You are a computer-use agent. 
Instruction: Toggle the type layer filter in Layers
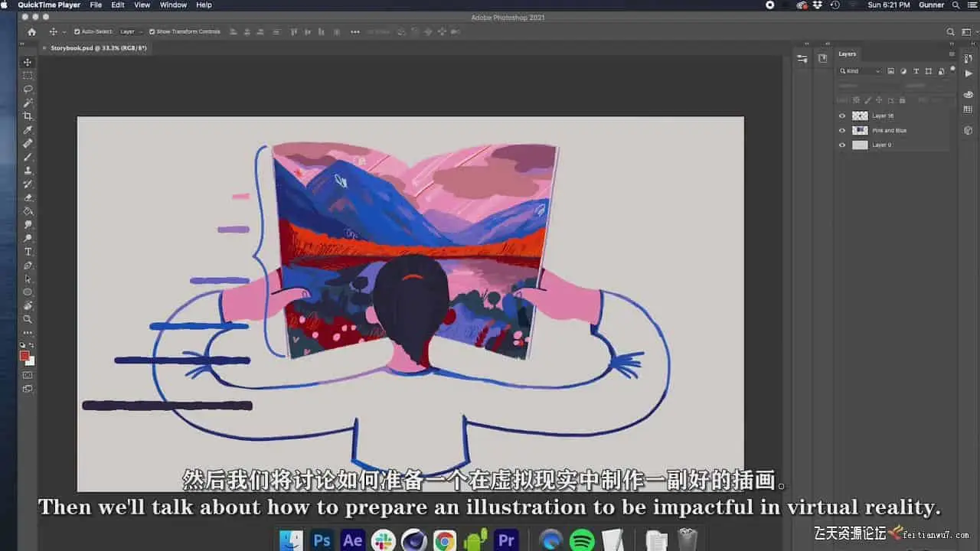click(x=916, y=71)
